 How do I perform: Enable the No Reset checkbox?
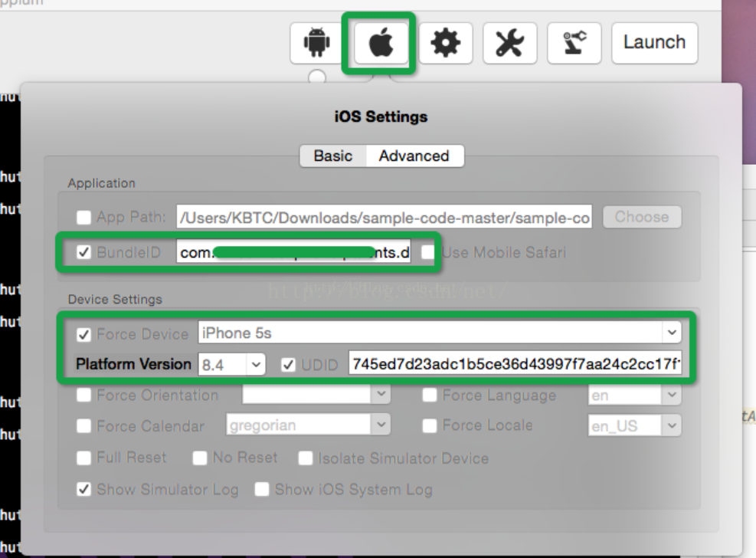(200, 458)
